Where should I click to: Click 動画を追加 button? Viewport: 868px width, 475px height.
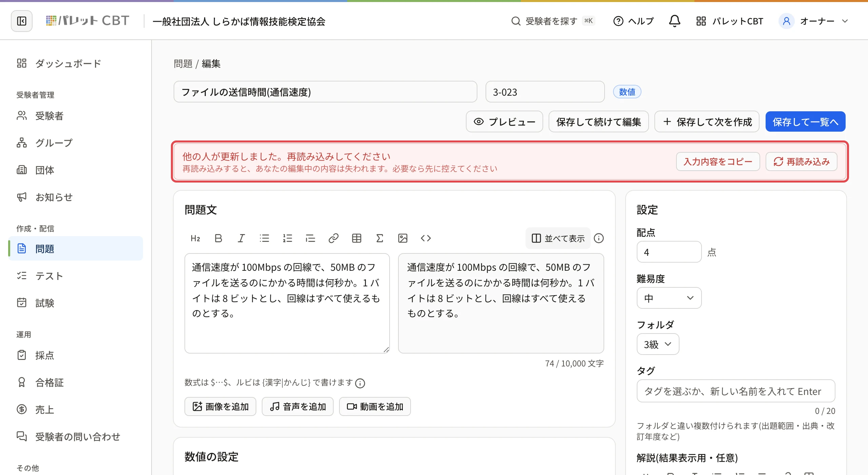pyautogui.click(x=375, y=406)
